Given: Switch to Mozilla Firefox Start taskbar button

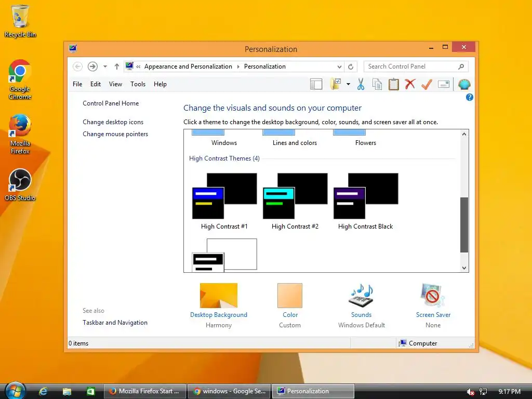Looking at the screenshot, I should [145, 391].
